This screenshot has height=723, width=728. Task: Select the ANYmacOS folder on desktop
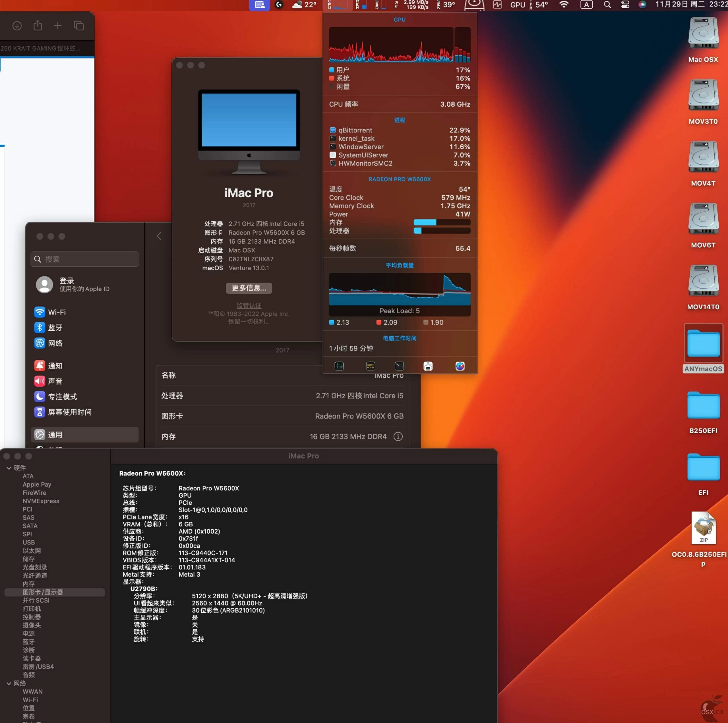click(703, 349)
